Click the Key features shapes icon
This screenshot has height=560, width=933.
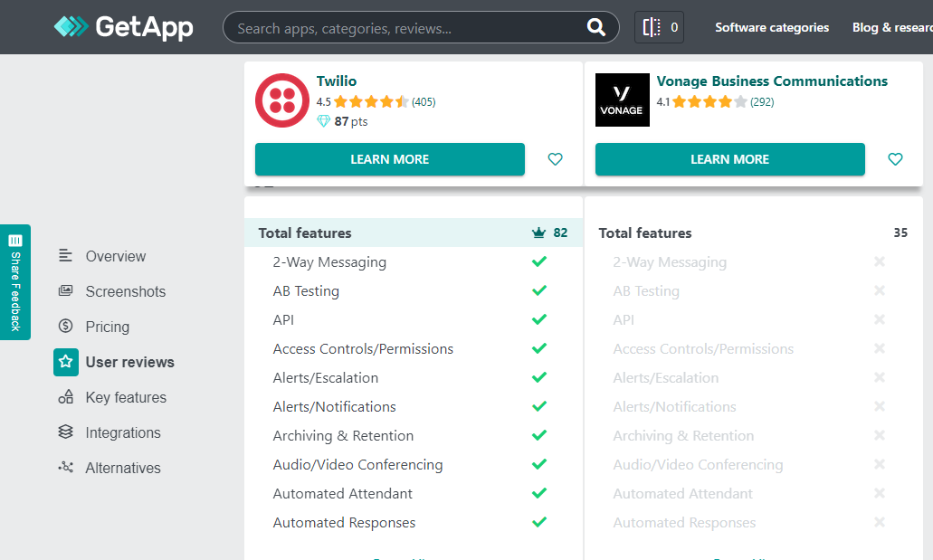pyautogui.click(x=65, y=397)
